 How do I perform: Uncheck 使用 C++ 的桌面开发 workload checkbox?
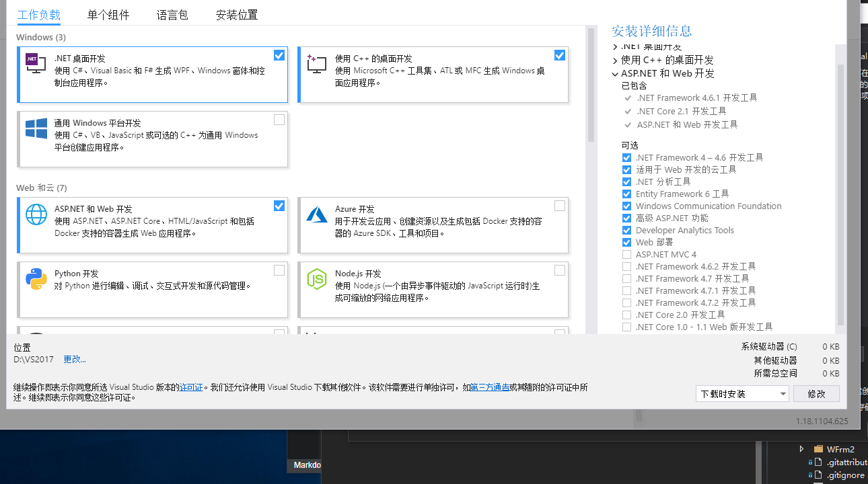560,55
